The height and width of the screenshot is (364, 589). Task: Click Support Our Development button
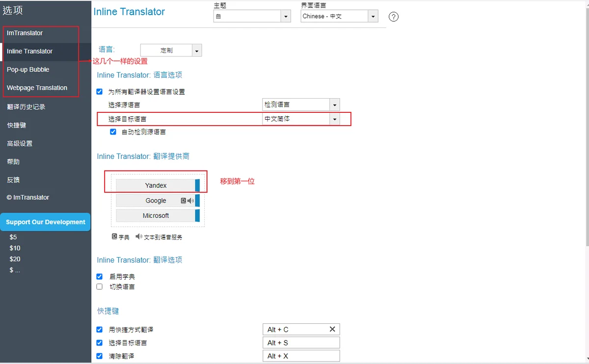point(46,222)
